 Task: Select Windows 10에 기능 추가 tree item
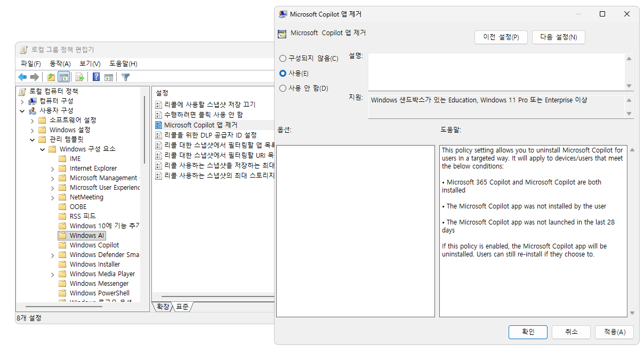[x=104, y=226]
